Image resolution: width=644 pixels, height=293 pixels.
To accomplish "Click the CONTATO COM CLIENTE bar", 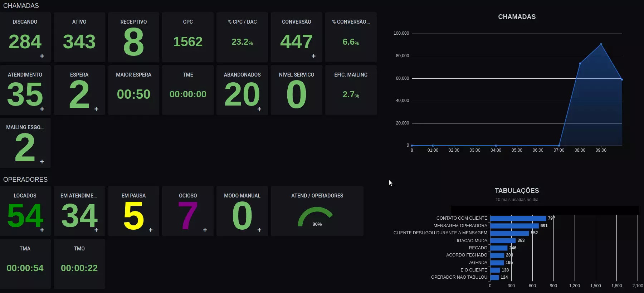I will click(518, 218).
